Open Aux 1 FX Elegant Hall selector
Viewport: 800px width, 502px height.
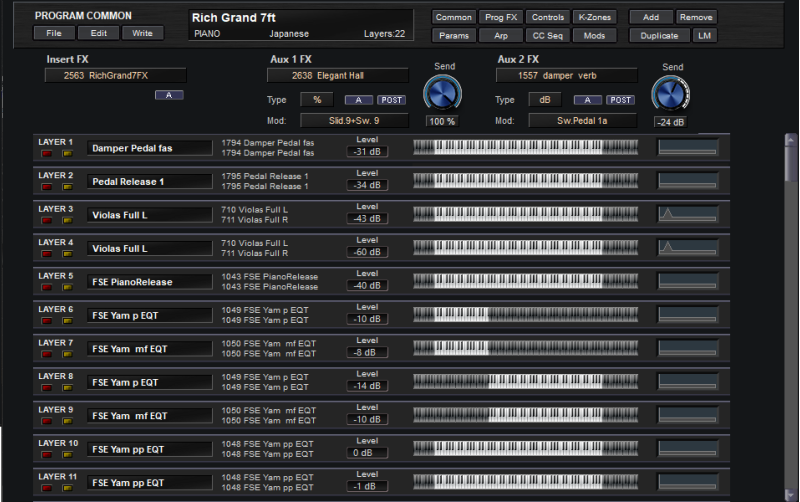[338, 75]
